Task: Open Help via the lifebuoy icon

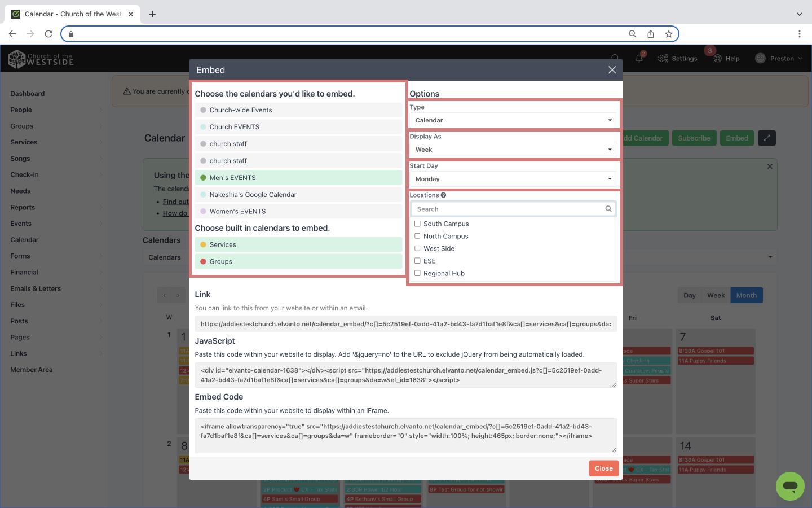Action: click(718, 58)
